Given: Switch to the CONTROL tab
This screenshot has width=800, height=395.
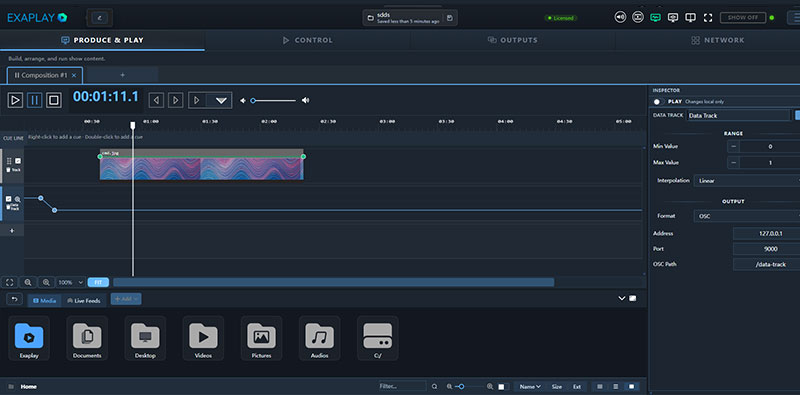Looking at the screenshot, I should tap(308, 40).
